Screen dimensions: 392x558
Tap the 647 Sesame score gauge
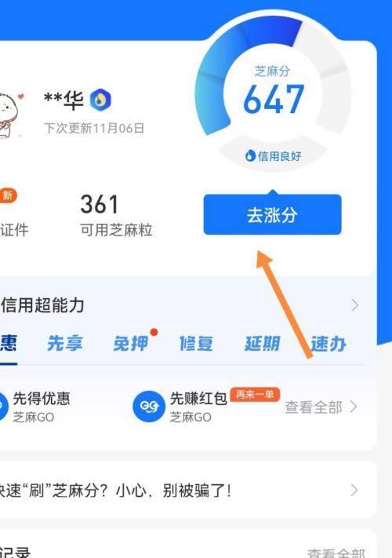click(274, 93)
